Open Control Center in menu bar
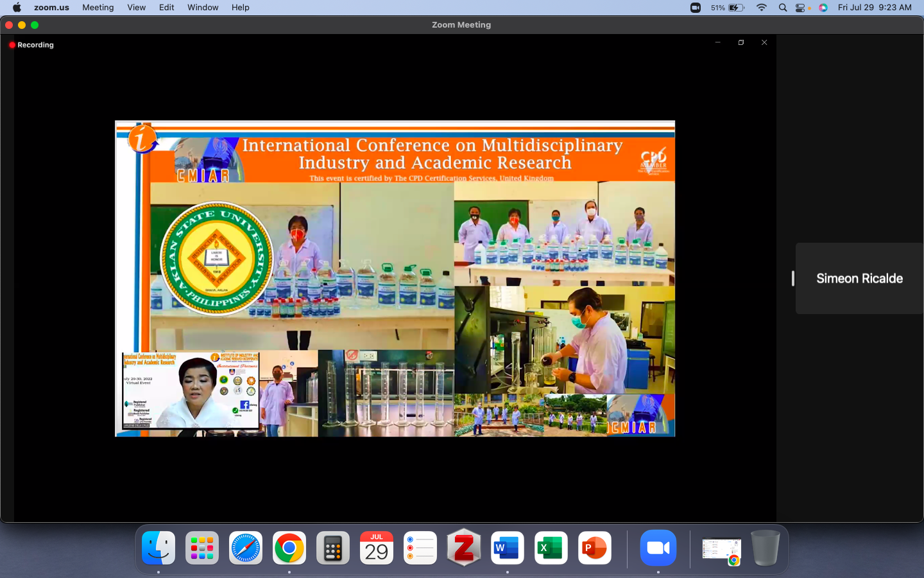Image resolution: width=924 pixels, height=578 pixels. click(x=801, y=8)
